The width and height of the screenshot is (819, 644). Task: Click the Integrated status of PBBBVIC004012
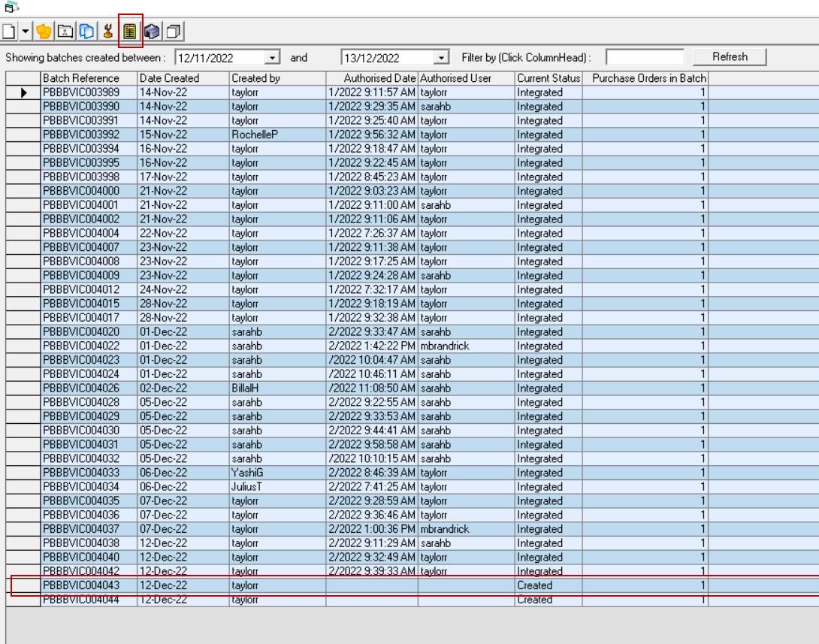click(x=549, y=290)
